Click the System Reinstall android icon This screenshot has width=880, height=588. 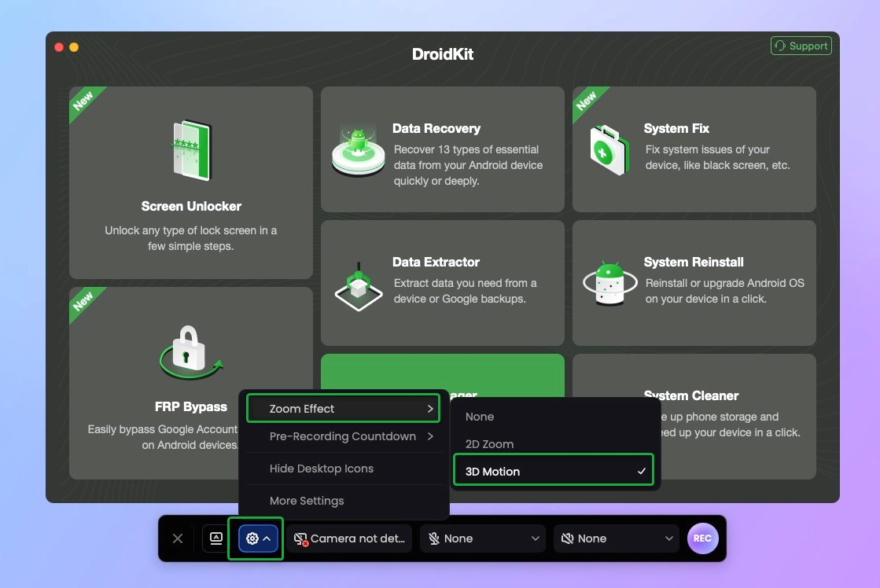click(x=609, y=283)
